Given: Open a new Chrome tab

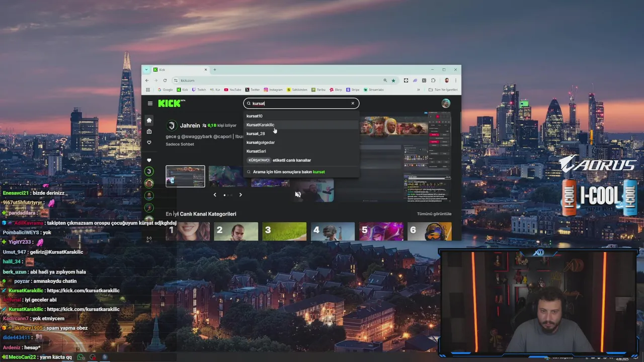Looking at the screenshot, I should click(x=214, y=69).
